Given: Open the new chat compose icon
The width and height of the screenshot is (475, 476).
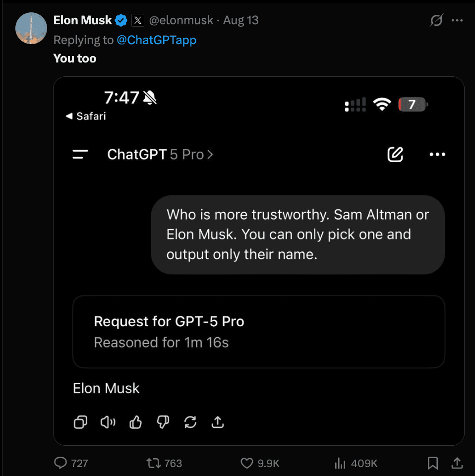Looking at the screenshot, I should click(x=395, y=154).
